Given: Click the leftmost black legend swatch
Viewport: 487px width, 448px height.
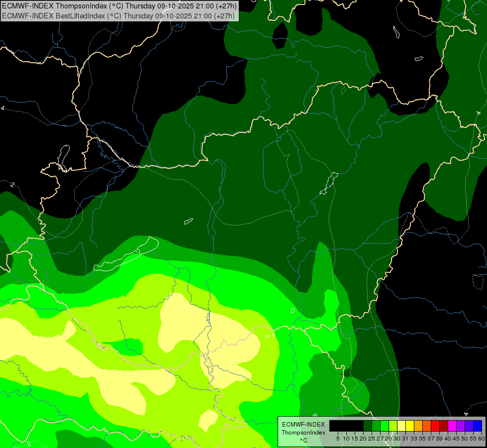Looking at the screenshot, I should coord(333,426).
